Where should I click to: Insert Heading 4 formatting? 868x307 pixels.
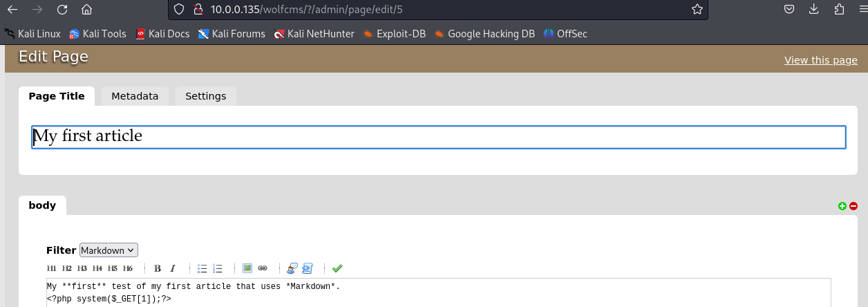pos(97,268)
